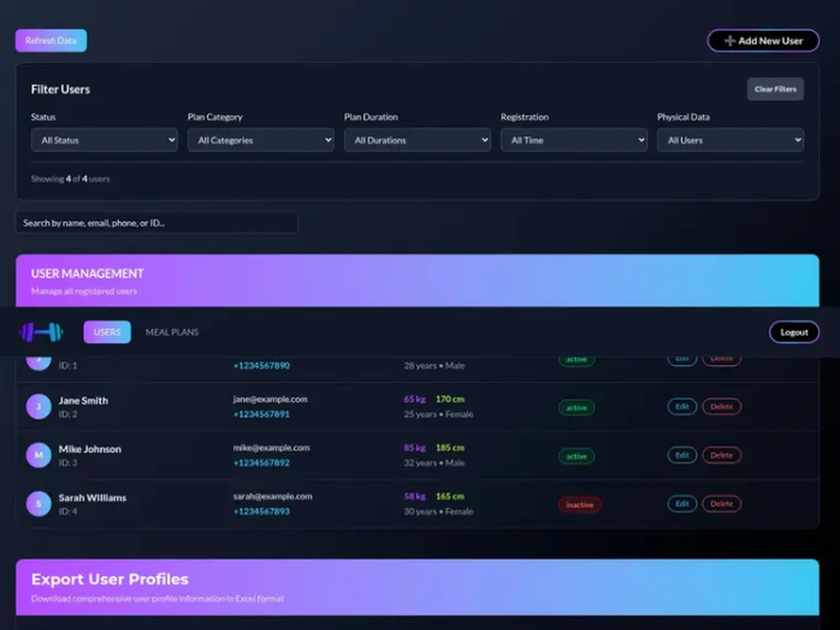Click Jane Smith's avatar circle
The height and width of the screenshot is (630, 840).
39,407
